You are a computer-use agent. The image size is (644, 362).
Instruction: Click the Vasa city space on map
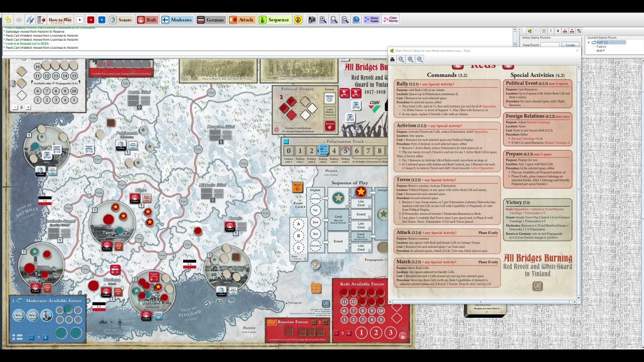[46, 147]
